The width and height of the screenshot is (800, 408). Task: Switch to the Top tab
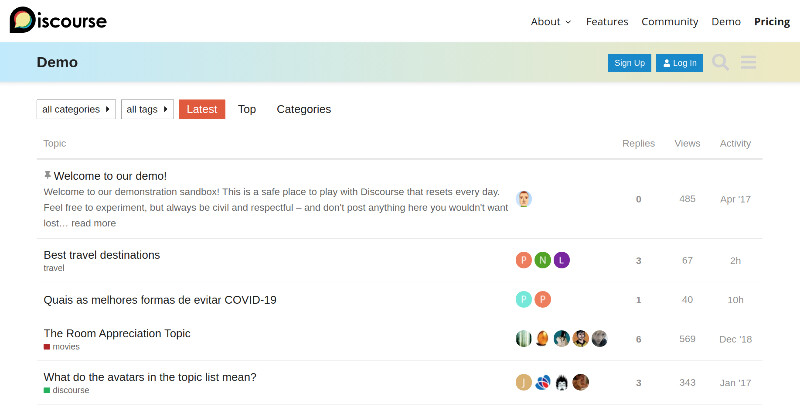pos(247,109)
